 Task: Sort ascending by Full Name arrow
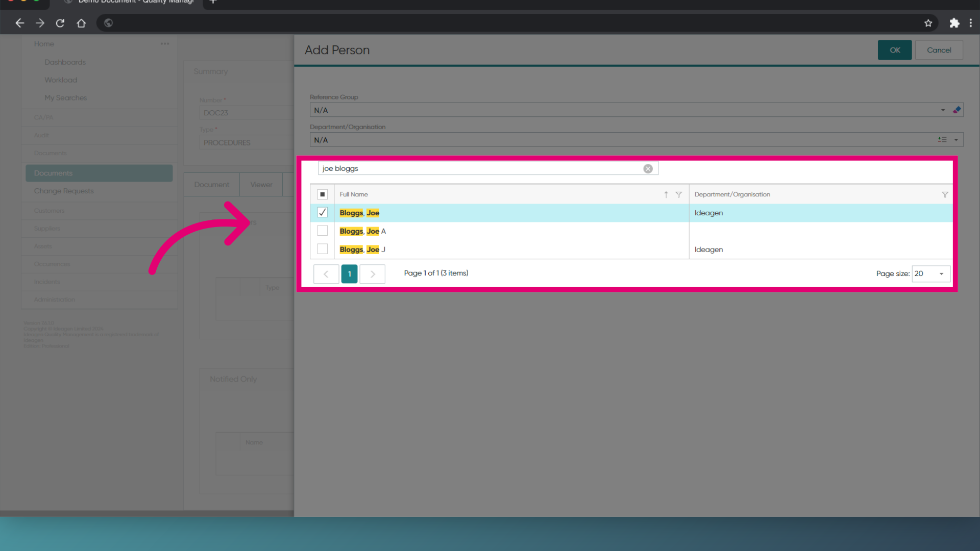tap(666, 194)
